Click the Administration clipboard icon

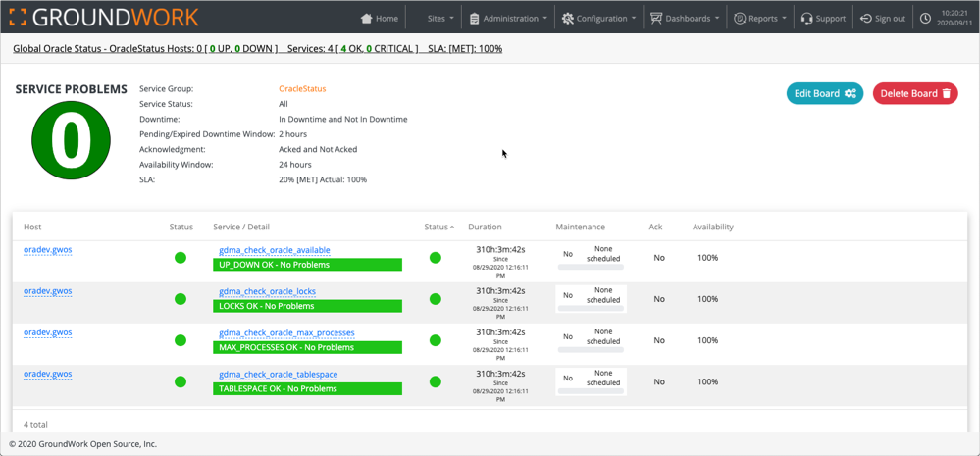(475, 18)
